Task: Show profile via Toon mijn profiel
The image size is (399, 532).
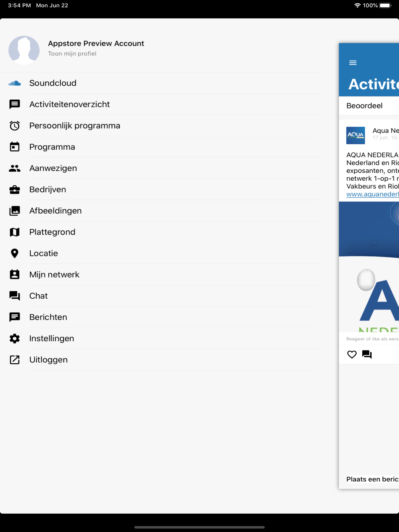Action: pyautogui.click(x=72, y=54)
